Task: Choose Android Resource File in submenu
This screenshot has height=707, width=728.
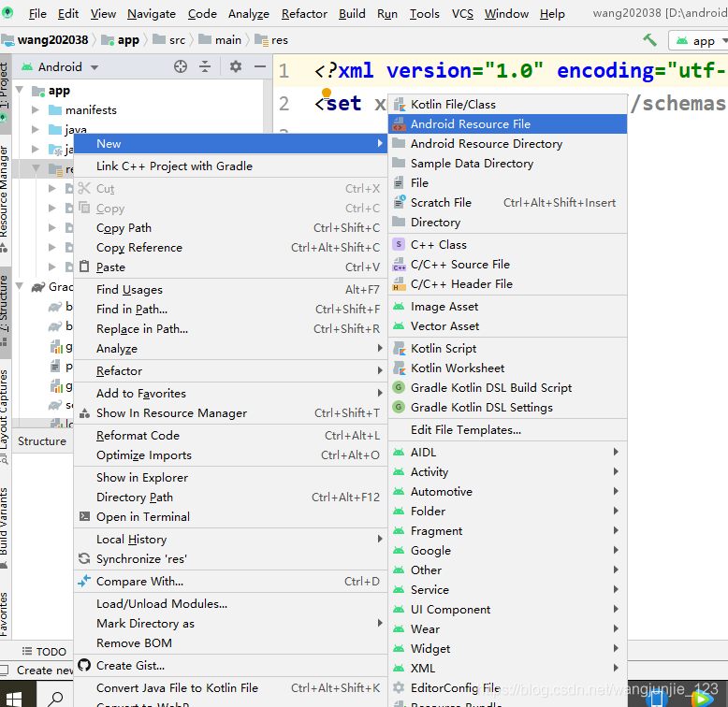Action: click(507, 123)
